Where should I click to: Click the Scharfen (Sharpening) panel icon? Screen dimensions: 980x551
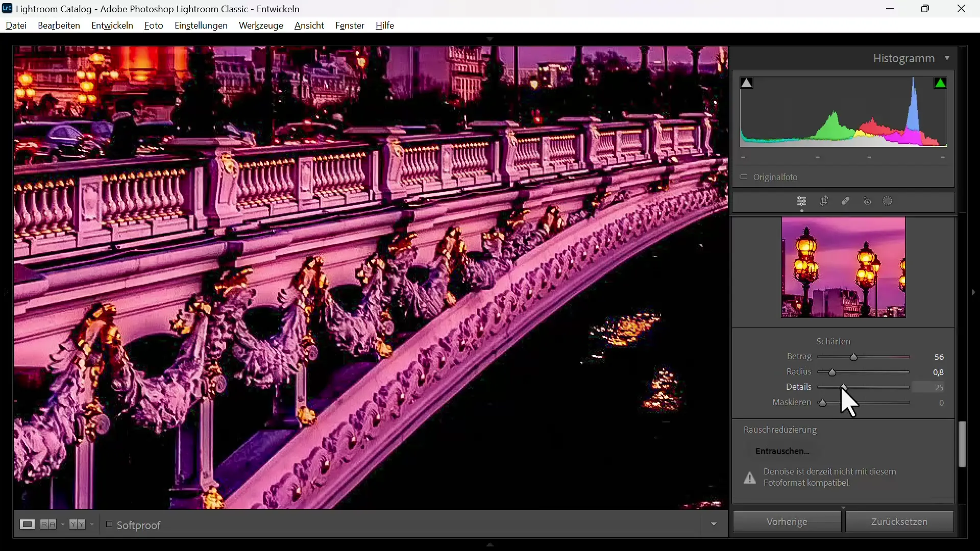pyautogui.click(x=834, y=341)
